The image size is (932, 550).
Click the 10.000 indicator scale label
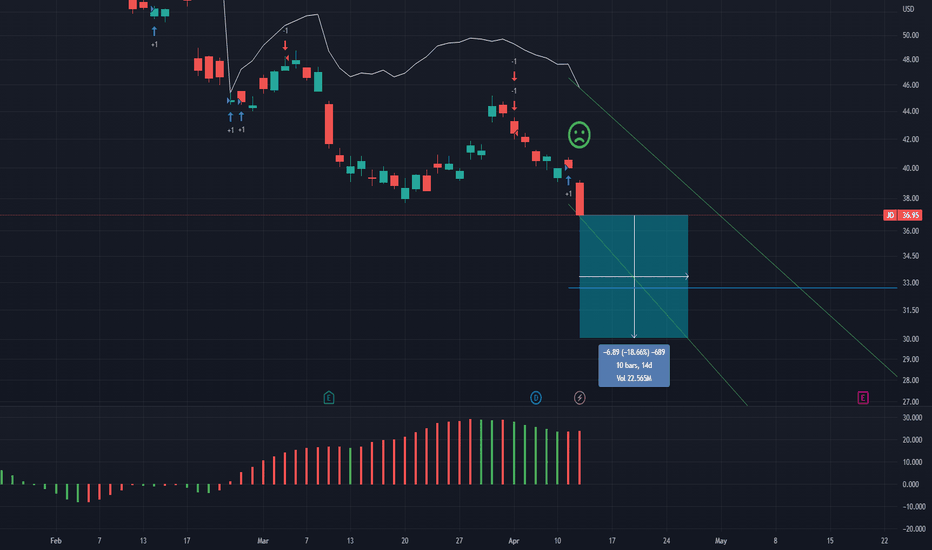pyautogui.click(x=912, y=462)
